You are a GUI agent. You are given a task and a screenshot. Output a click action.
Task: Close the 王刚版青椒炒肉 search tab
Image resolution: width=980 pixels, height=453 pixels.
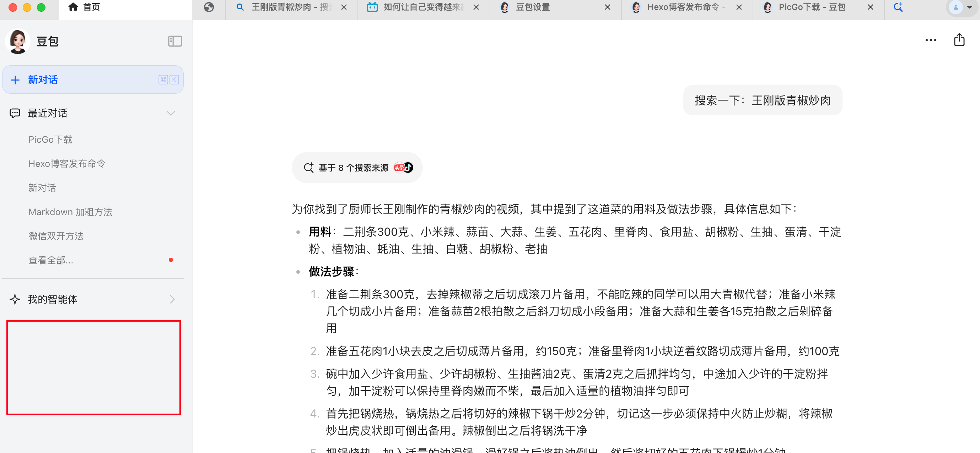(344, 7)
